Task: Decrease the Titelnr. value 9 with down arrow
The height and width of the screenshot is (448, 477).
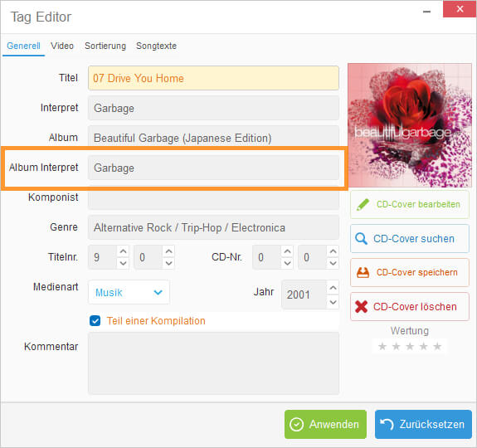Action: 123,263
